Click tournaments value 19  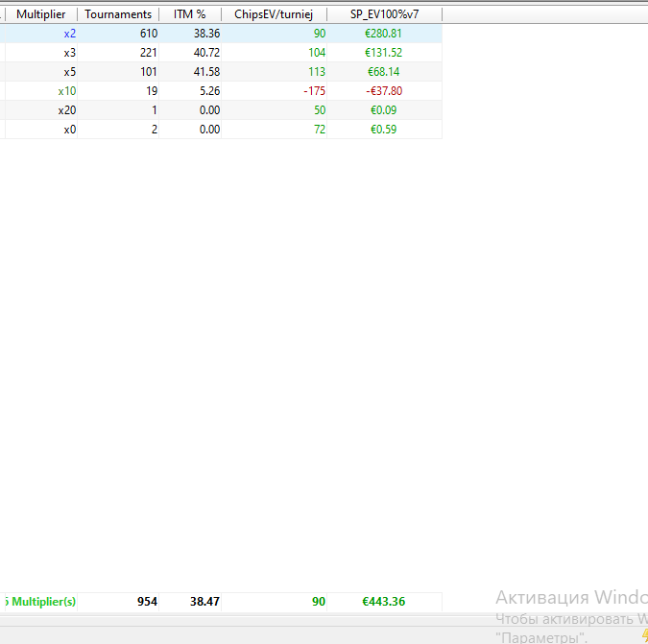pyautogui.click(x=152, y=91)
